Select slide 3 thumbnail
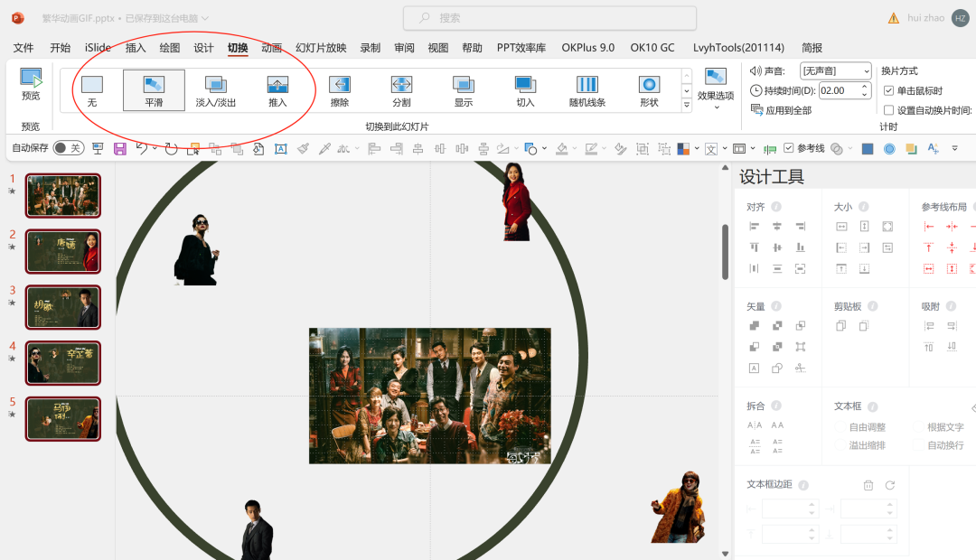This screenshot has width=976, height=560. 63,307
